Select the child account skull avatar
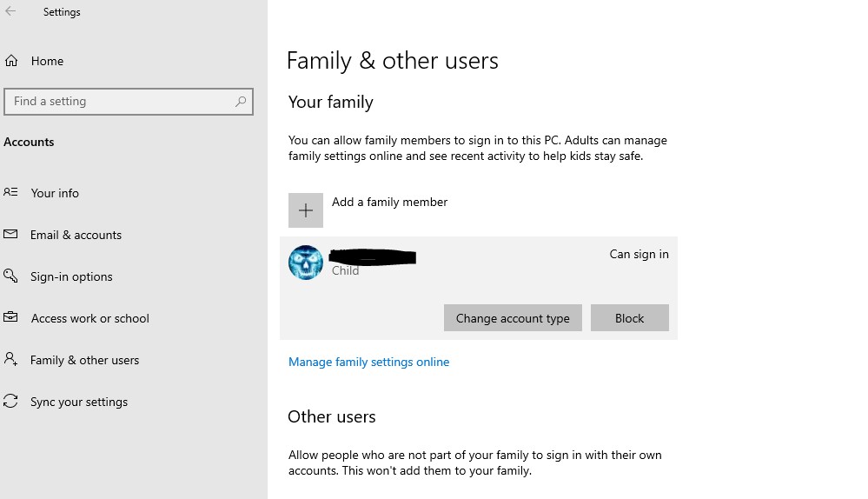Viewport: 868px width, 499px height. point(306,263)
